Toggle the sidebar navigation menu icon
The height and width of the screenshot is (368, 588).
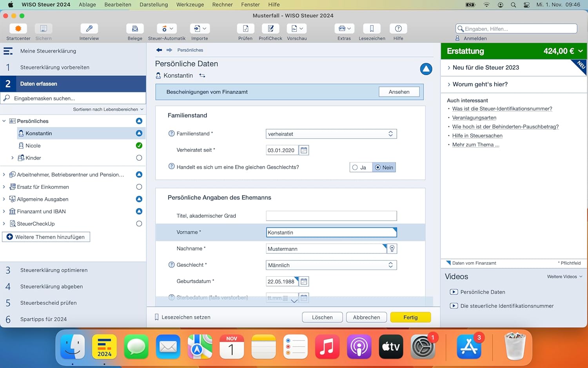pos(8,51)
